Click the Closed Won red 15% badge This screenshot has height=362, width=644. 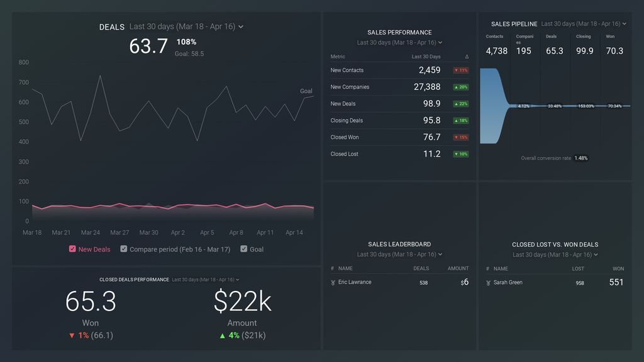(x=461, y=138)
